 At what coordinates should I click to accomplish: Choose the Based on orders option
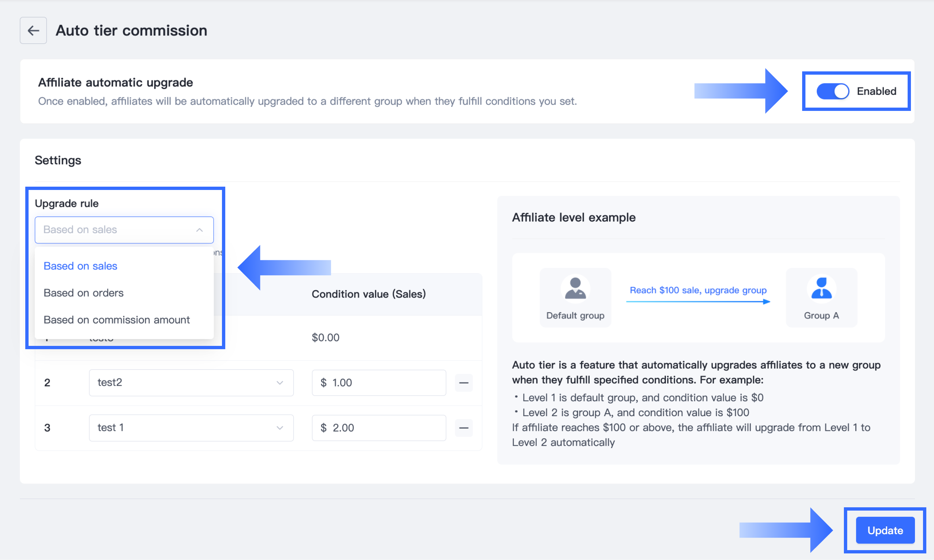click(x=84, y=293)
